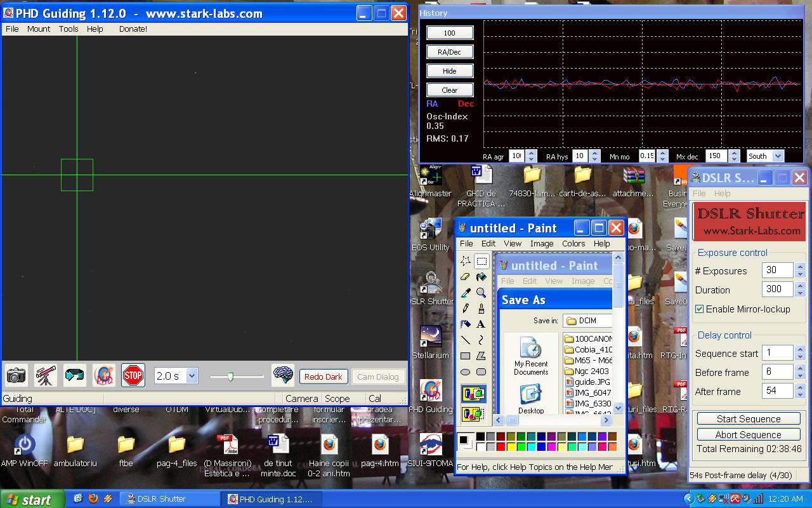
Task: Open the Mount menu in PHD Guiding
Action: pos(39,29)
